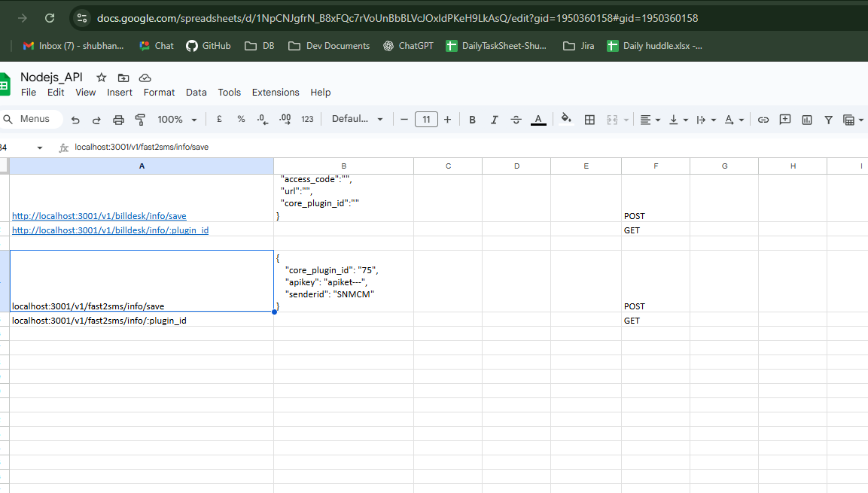Viewport: 868px width, 493px height.
Task: Open the Jira bookmark folder
Action: coord(578,46)
